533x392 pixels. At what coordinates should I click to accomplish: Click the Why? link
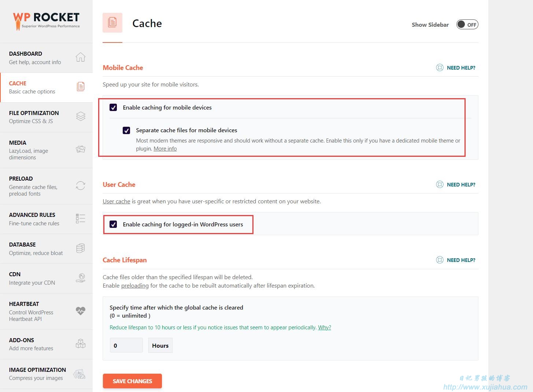point(325,328)
